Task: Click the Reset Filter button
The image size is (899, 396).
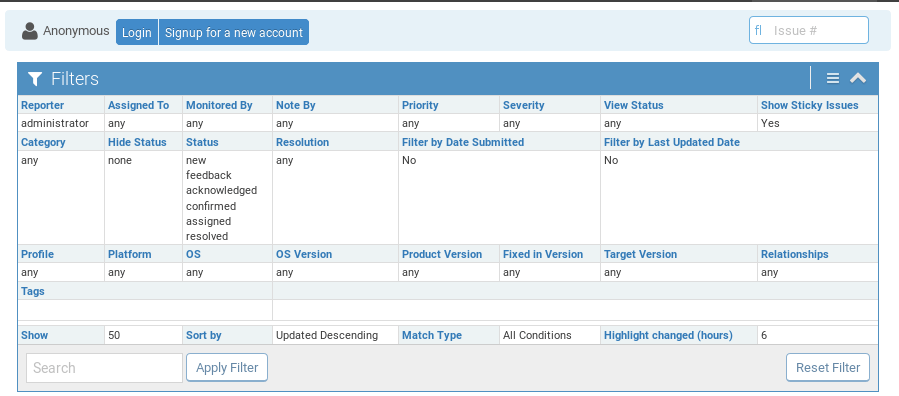Action: coord(828,367)
